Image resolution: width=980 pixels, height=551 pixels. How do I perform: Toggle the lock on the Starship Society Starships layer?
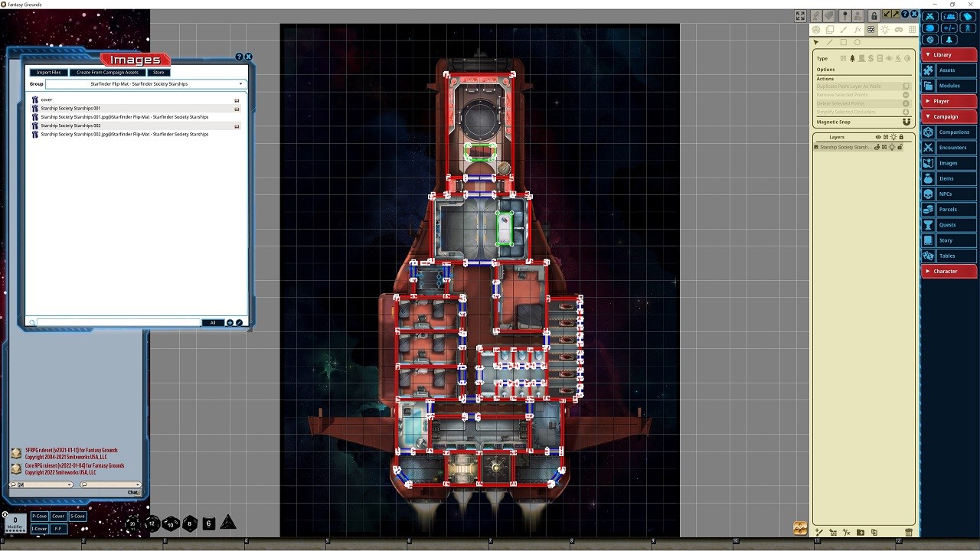click(x=899, y=147)
